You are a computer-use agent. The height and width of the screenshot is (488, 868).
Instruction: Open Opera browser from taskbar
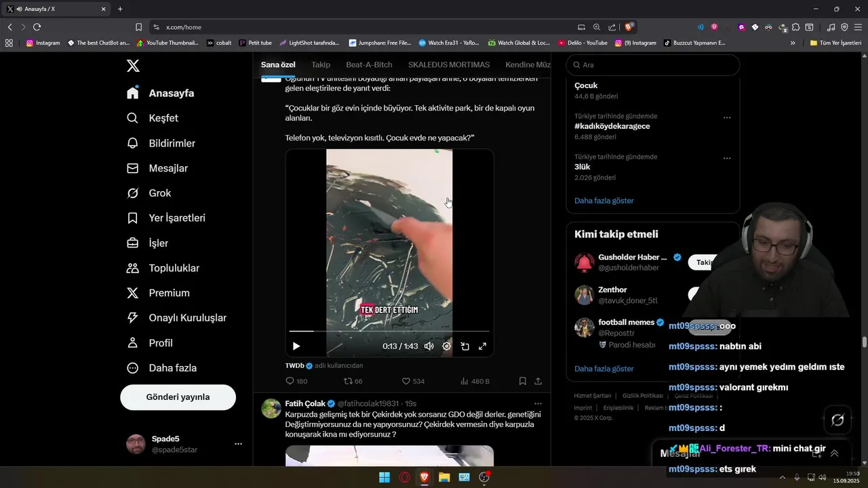[405, 477]
